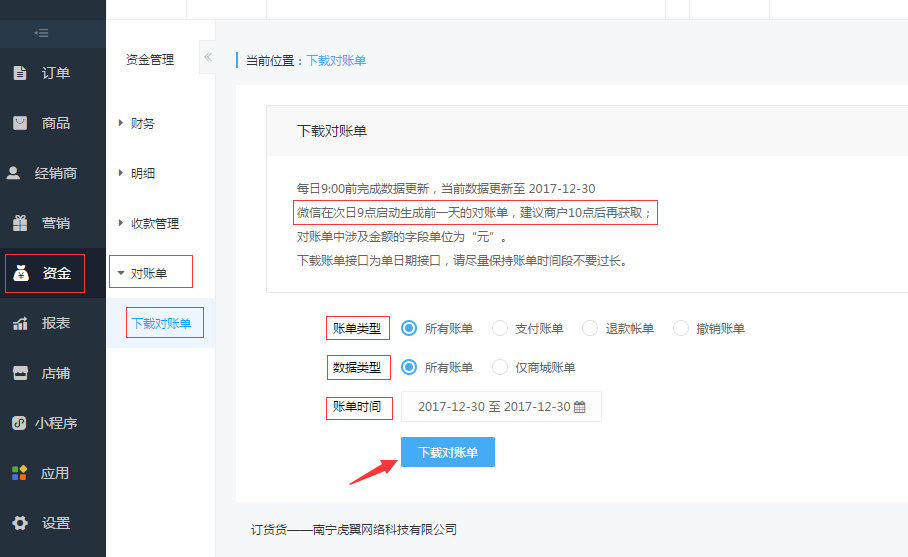The image size is (908, 557).
Task: Open 下载对账单 submenu link in sidebar
Action: point(161,323)
